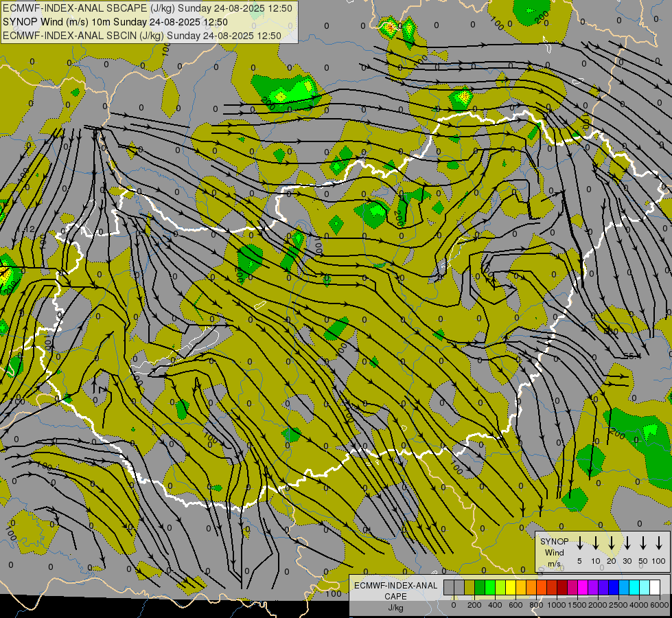672x618 pixels.
Task: Click the wind arrow above the 5 m/s label
Action: pyautogui.click(x=579, y=543)
